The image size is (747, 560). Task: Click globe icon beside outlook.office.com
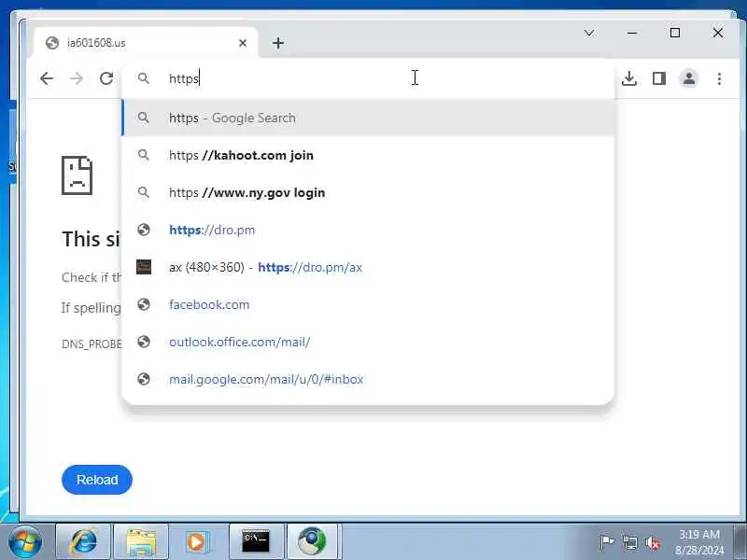point(144,342)
